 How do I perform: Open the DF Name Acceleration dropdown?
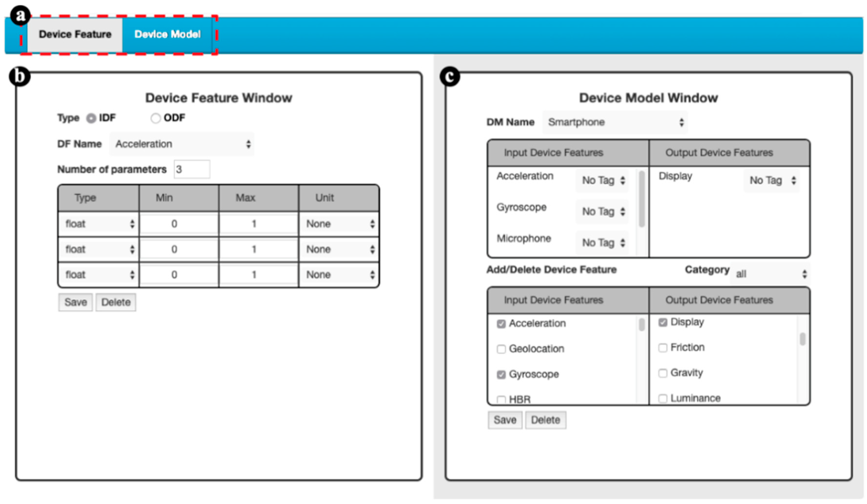(182, 144)
